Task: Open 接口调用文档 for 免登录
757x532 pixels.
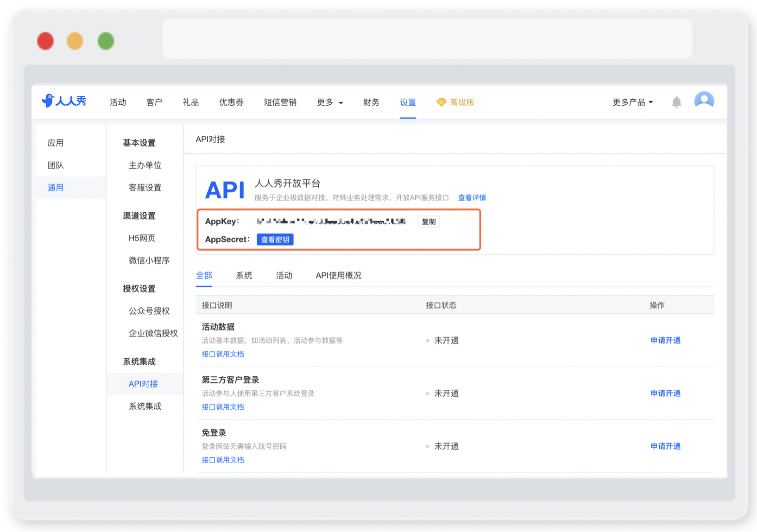Action: pyautogui.click(x=223, y=460)
